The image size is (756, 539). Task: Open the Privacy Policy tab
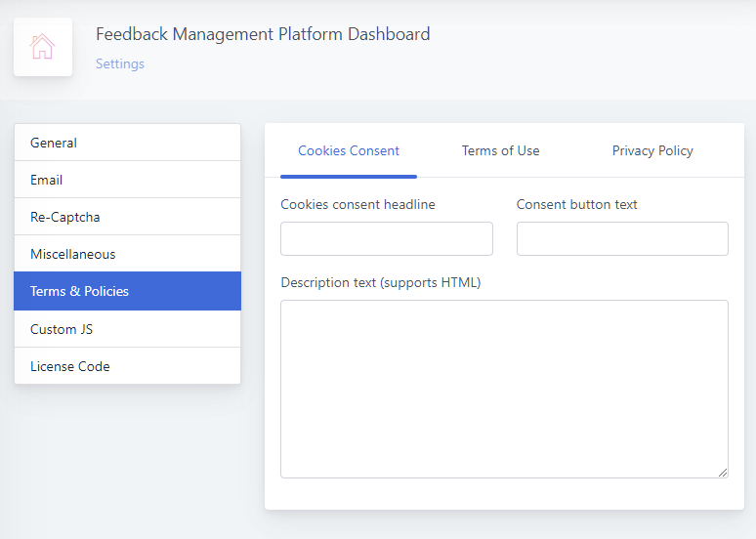(652, 151)
